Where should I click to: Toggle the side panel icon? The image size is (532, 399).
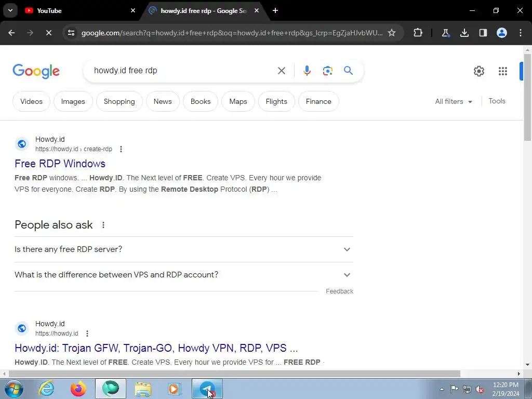coord(483,33)
